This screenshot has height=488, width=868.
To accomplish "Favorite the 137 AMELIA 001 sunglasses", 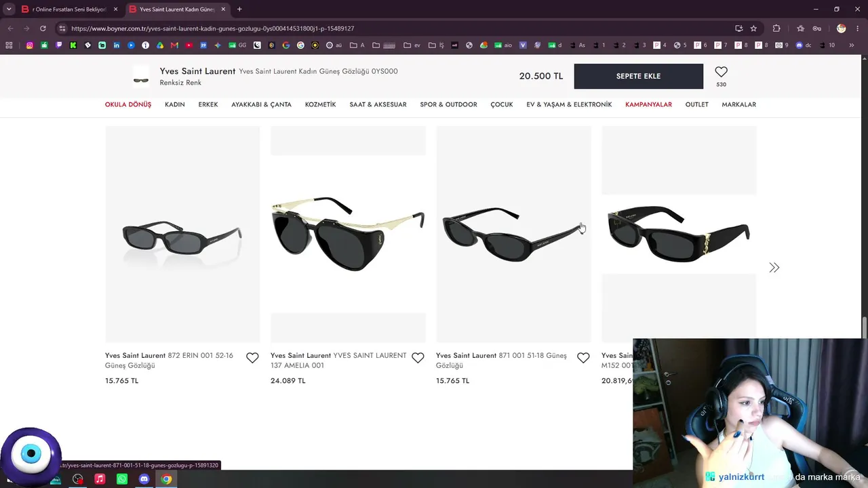I will [418, 358].
